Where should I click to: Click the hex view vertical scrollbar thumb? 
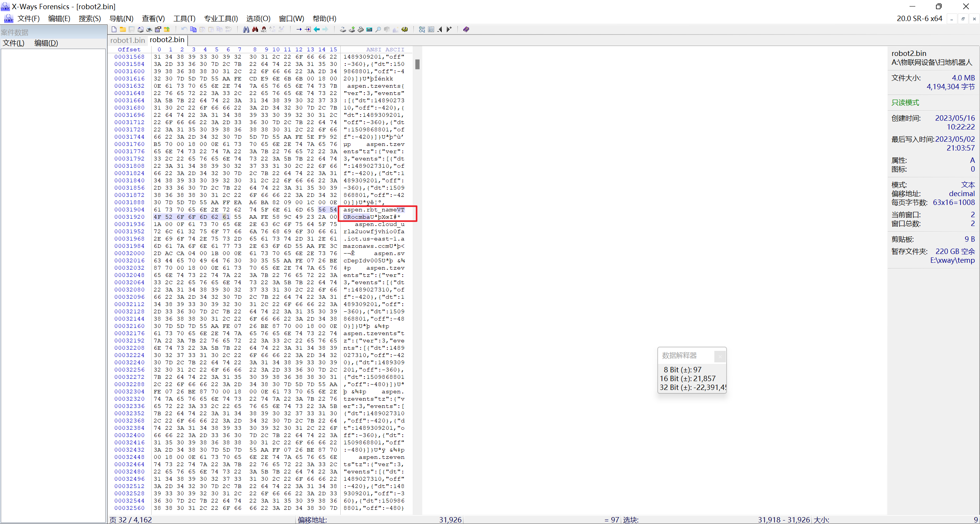[417, 64]
